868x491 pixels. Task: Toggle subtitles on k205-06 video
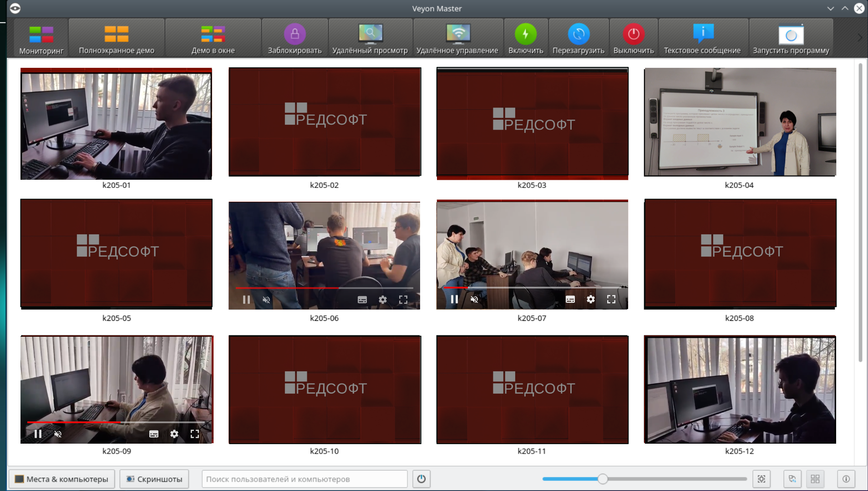(362, 299)
